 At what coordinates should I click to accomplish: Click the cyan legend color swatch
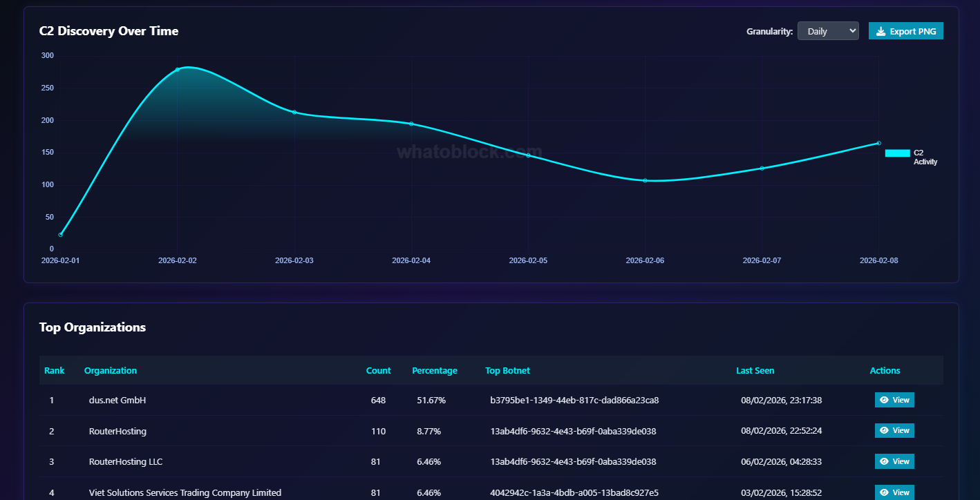click(897, 153)
